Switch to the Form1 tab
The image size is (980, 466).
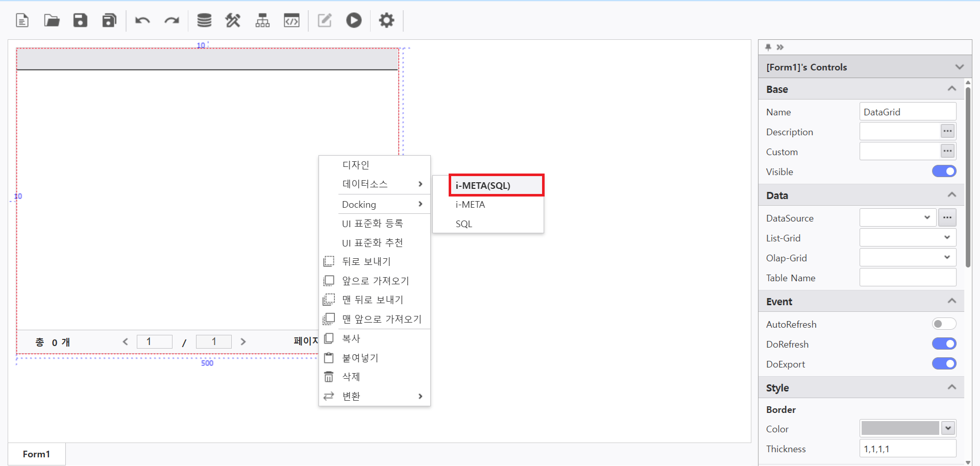(36, 454)
